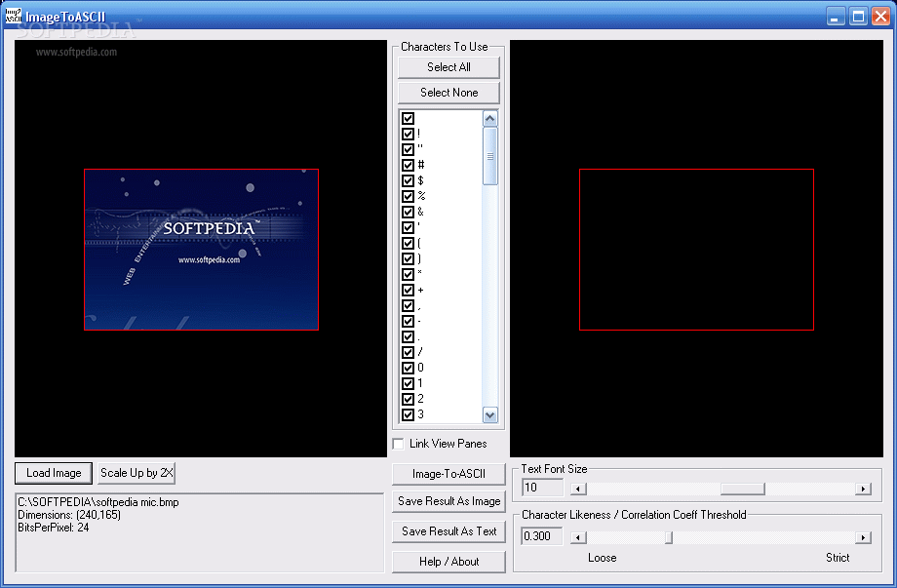Click threshold slider left arrow
Viewport: 897px width, 588px height.
578,537
